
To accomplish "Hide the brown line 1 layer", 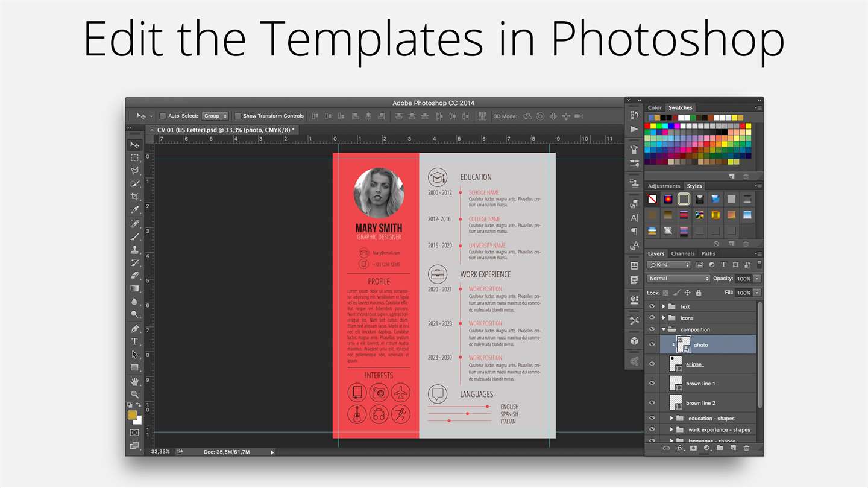I will tap(652, 383).
